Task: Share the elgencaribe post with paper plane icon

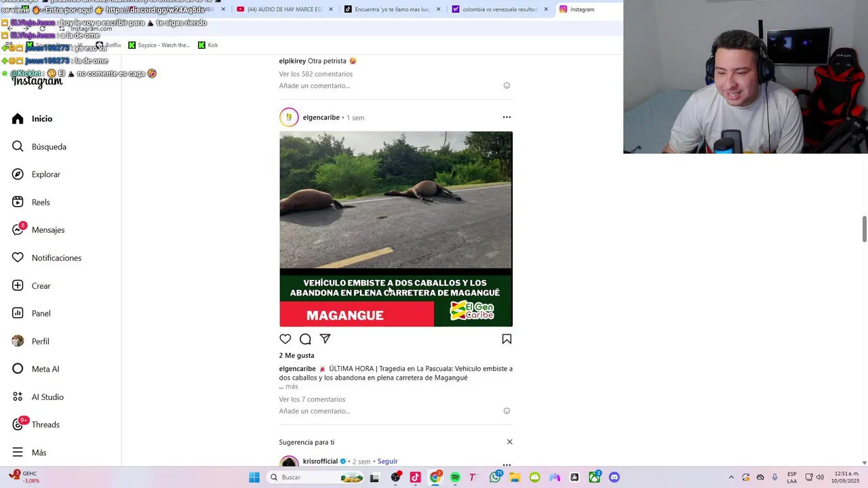Action: (325, 339)
